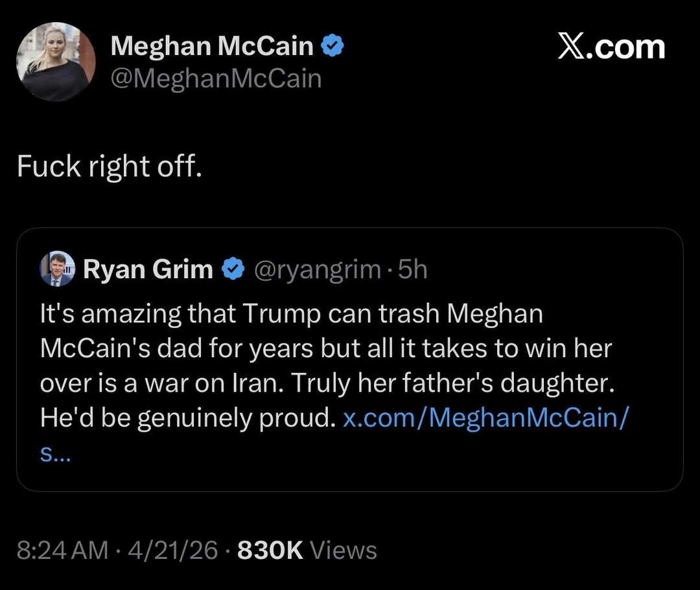The image size is (700, 590).
Task: Visit the @ryangrim handle
Action: (316, 270)
